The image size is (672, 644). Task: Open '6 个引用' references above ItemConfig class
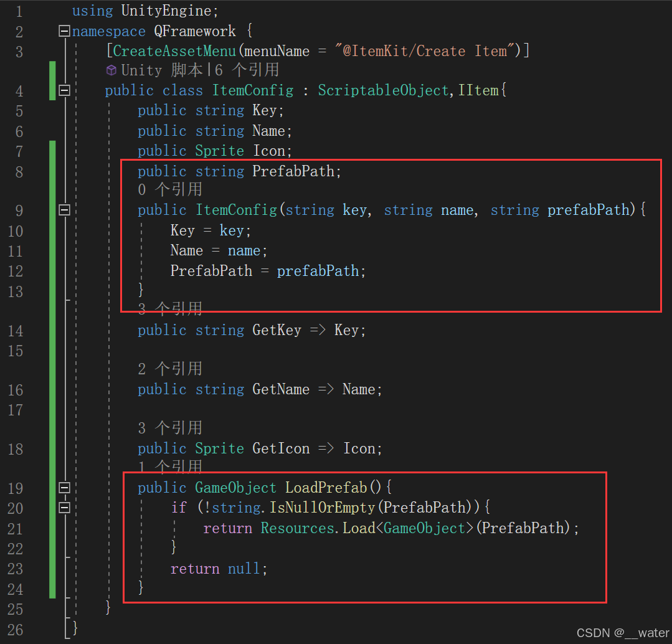click(x=247, y=70)
